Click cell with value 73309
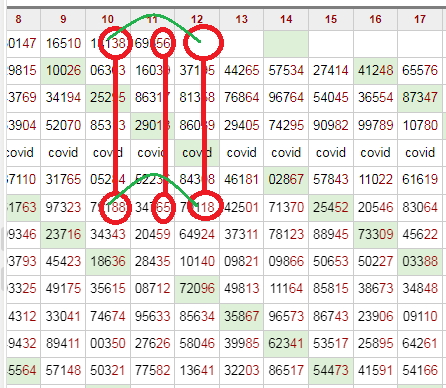 point(375,234)
